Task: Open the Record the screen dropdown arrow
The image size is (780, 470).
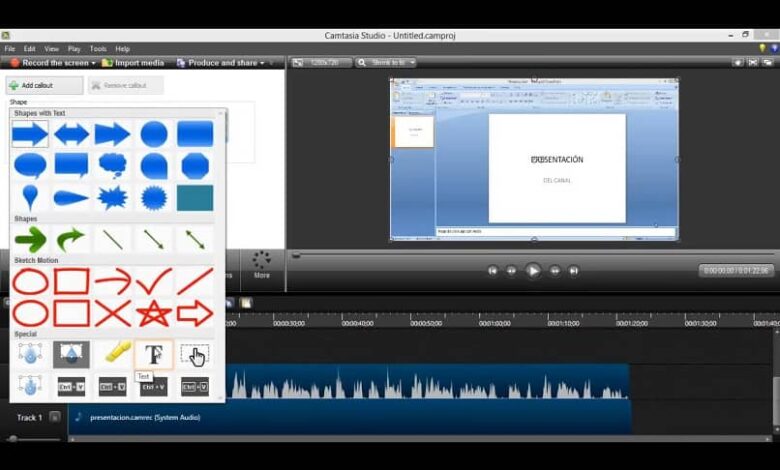Action: click(93, 63)
